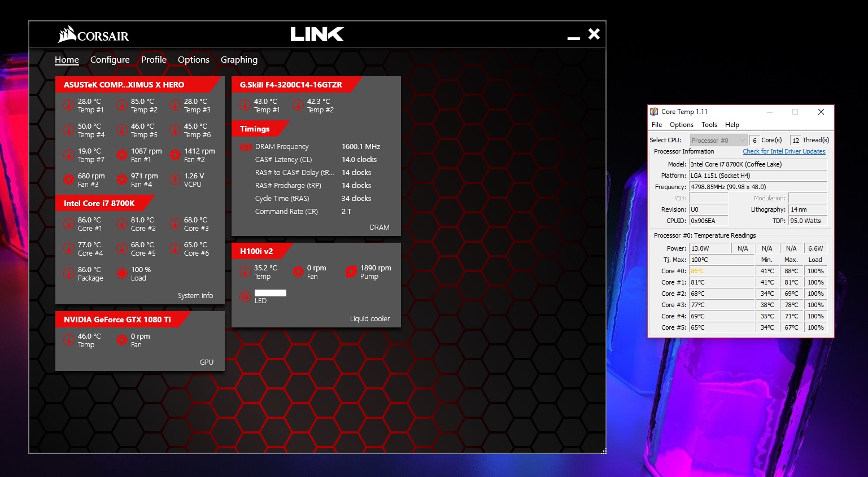Click the H100i v2 Pump icon
868x477 pixels.
coord(351,272)
